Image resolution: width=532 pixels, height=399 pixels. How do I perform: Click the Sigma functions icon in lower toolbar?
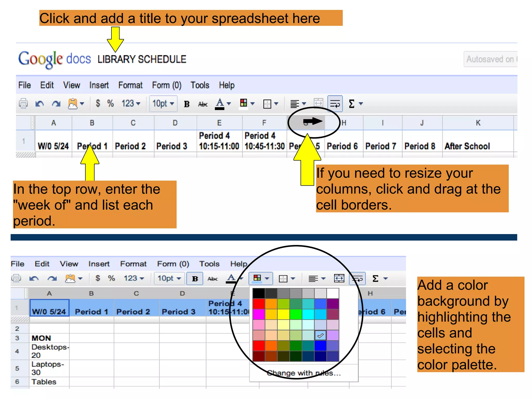(375, 278)
